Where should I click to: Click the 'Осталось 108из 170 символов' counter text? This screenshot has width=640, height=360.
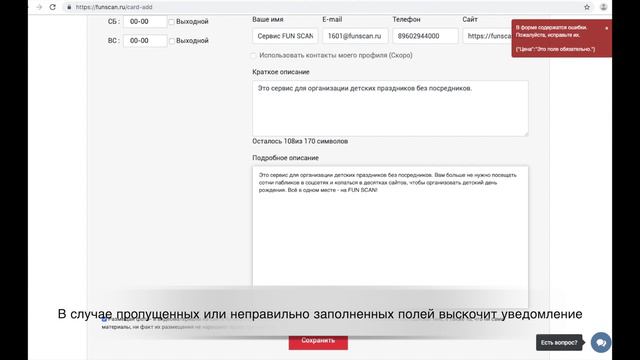coord(300,141)
